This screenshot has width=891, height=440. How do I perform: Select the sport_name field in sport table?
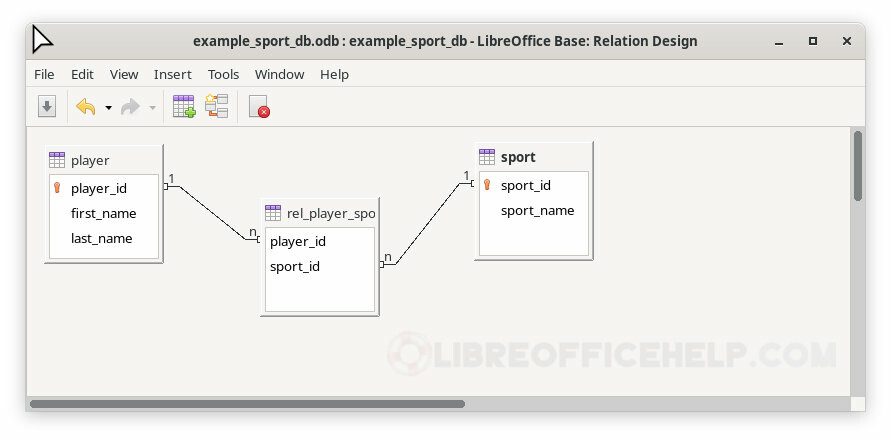(537, 210)
